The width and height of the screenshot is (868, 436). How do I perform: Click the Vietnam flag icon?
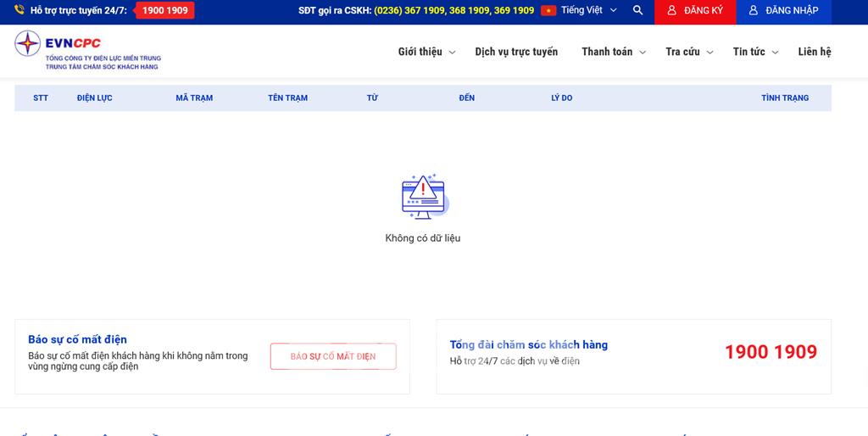coord(548,10)
